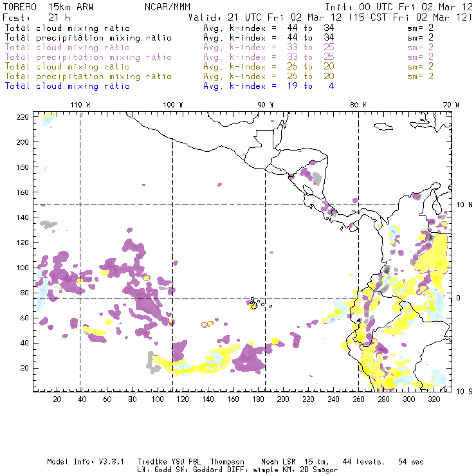
Task: Select "300" on the horizontal axis
Action: tap(409, 399)
